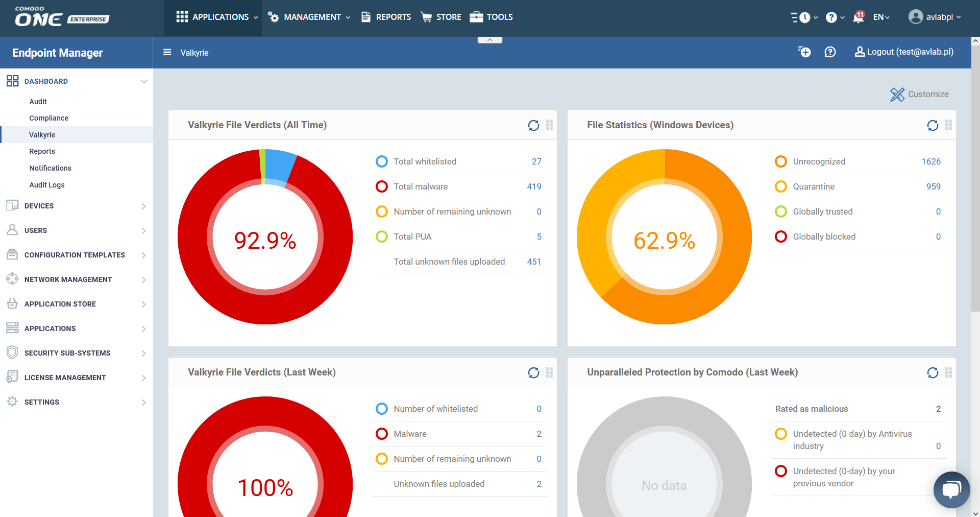Click the Dashboard section icon
Image resolution: width=980 pixels, height=517 pixels.
(12, 81)
